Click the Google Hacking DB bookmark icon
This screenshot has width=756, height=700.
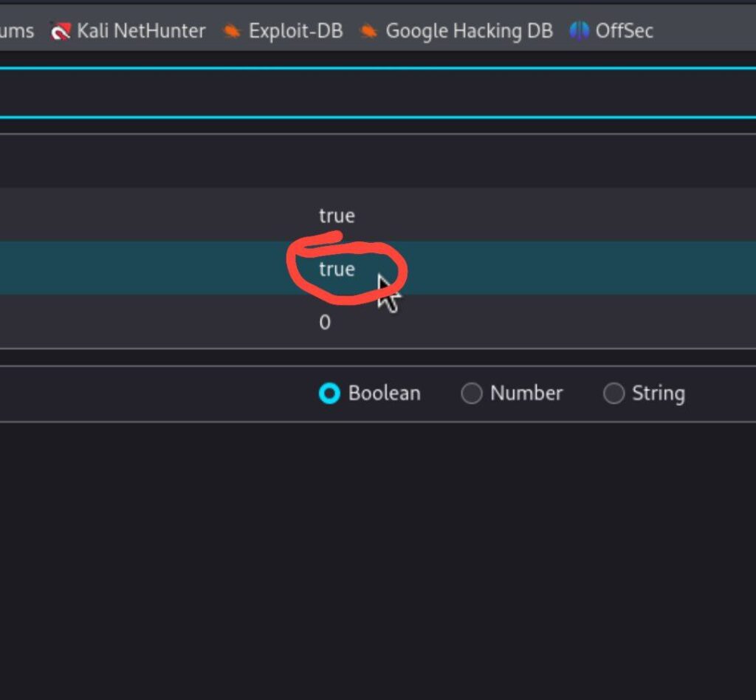click(368, 31)
